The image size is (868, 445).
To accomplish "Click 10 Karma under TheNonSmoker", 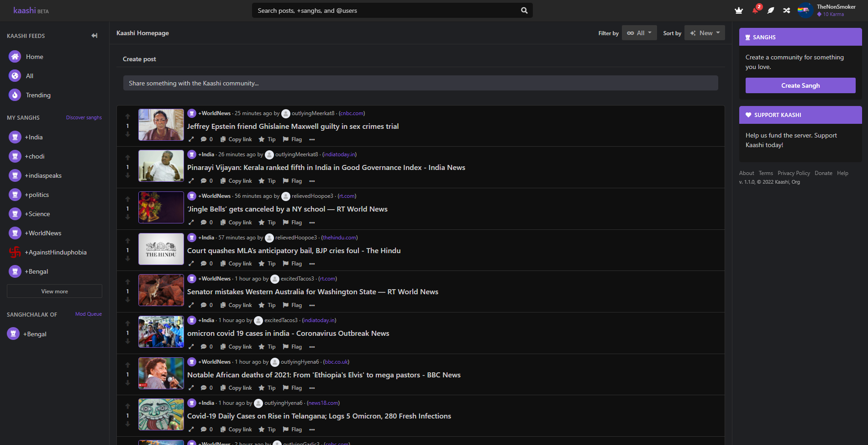I will (831, 14).
